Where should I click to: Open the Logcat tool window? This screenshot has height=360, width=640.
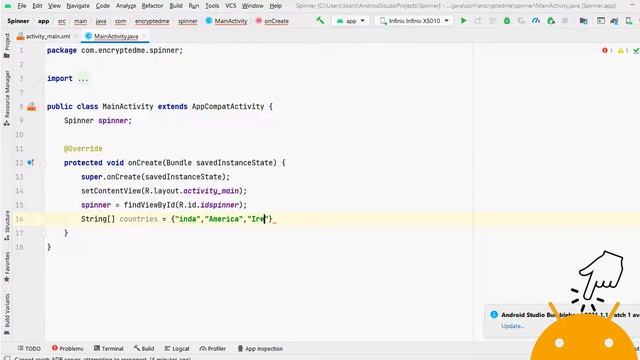(177, 349)
